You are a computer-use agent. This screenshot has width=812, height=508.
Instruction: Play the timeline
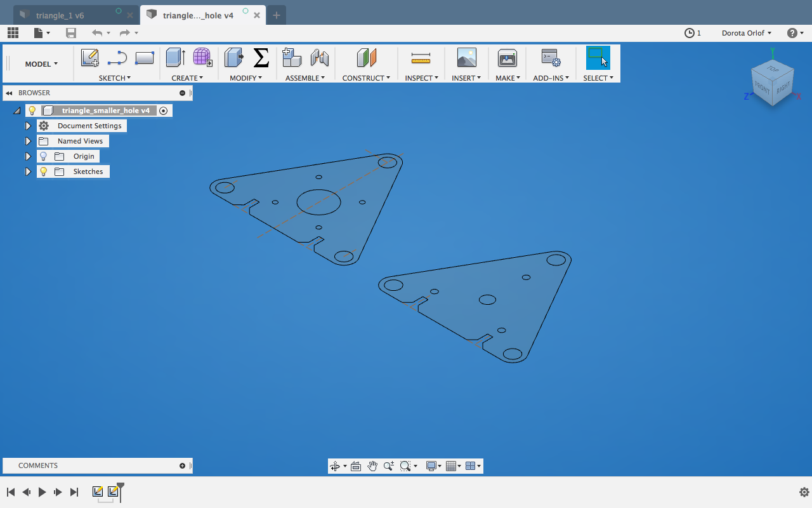(x=42, y=492)
